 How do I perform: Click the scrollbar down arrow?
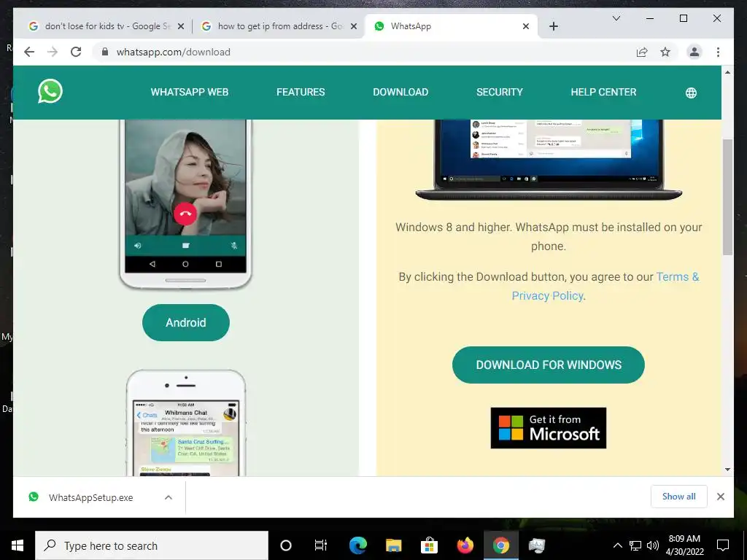tap(727, 470)
